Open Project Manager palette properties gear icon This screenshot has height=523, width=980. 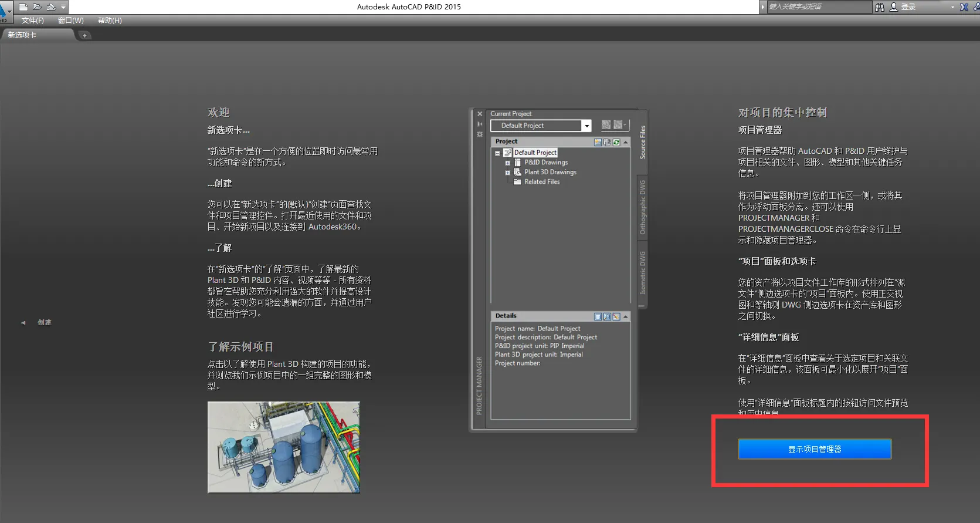point(480,134)
